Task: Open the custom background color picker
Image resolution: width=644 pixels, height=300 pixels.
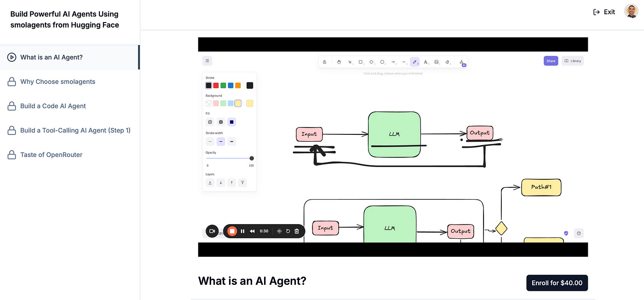Action: [x=250, y=104]
